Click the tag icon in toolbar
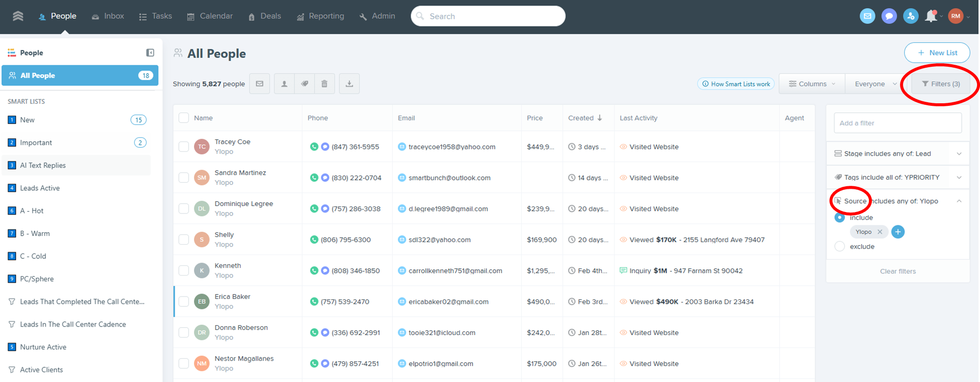 305,84
